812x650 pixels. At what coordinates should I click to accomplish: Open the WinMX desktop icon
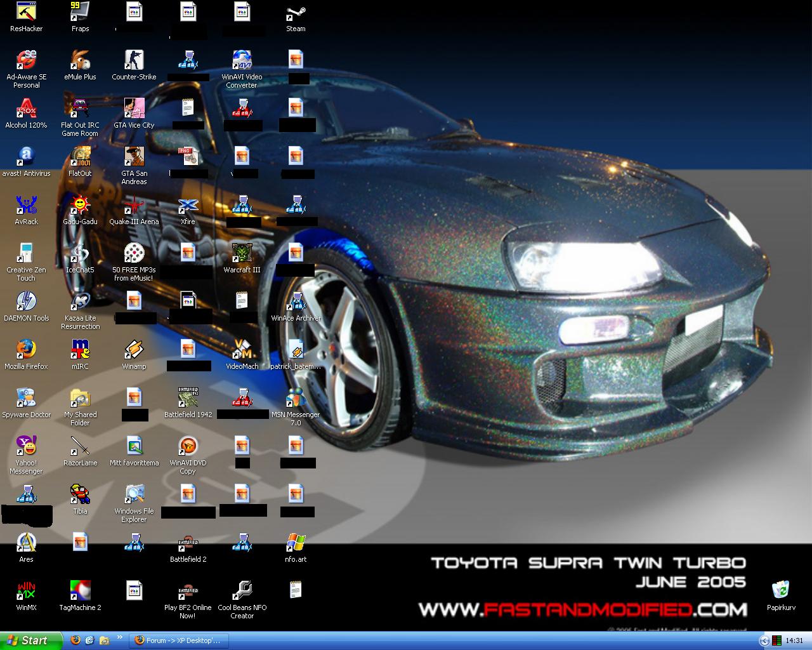pyautogui.click(x=26, y=596)
